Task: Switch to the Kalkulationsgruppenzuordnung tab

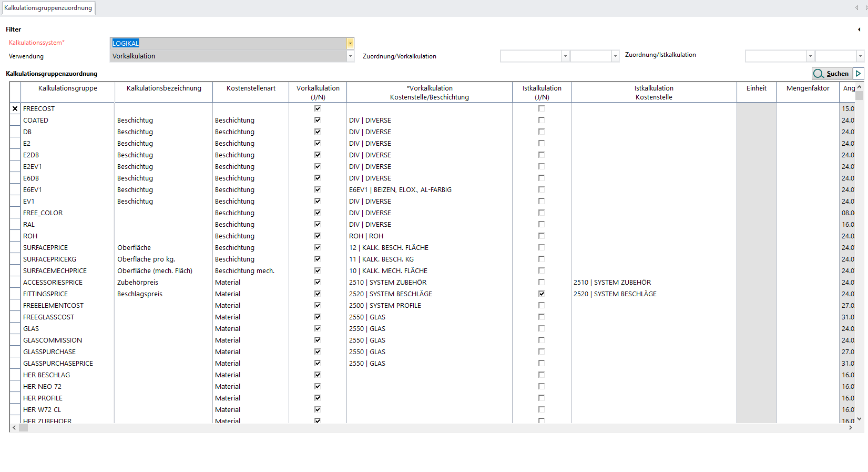Action: [48, 8]
